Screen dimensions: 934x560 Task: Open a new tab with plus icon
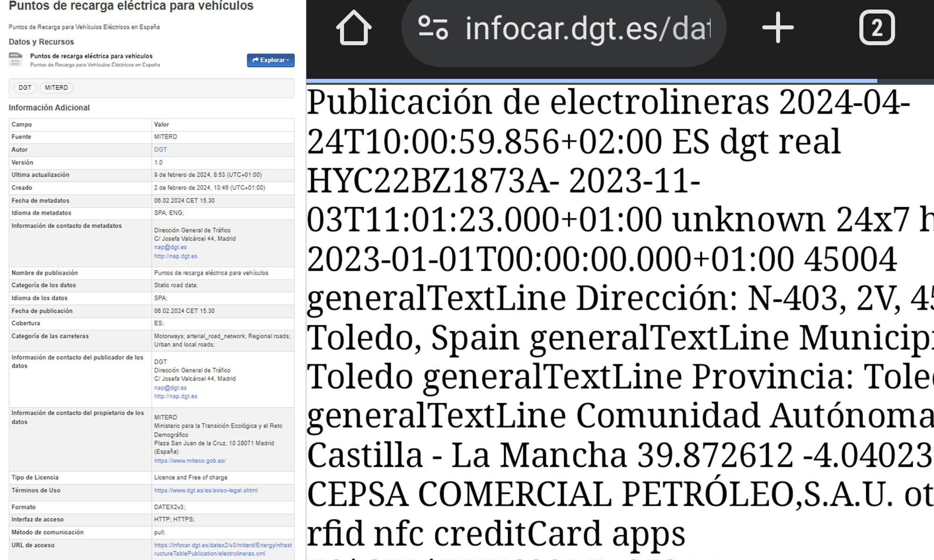pyautogui.click(x=778, y=28)
